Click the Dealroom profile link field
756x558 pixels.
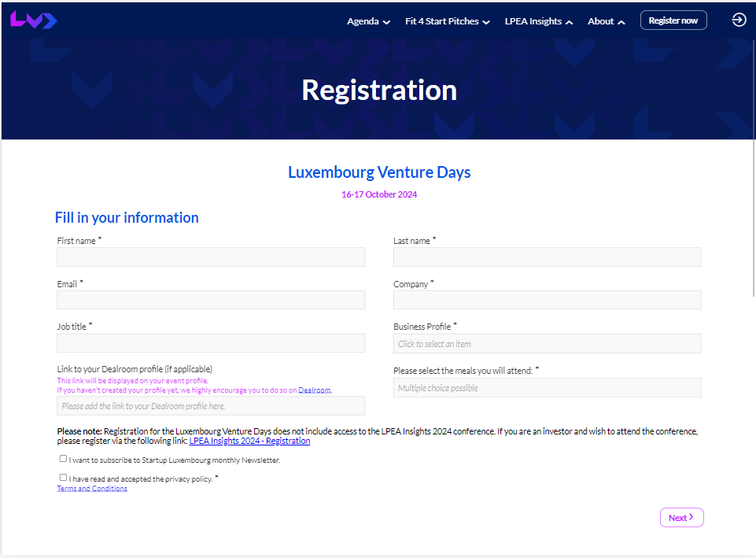pyautogui.click(x=211, y=406)
